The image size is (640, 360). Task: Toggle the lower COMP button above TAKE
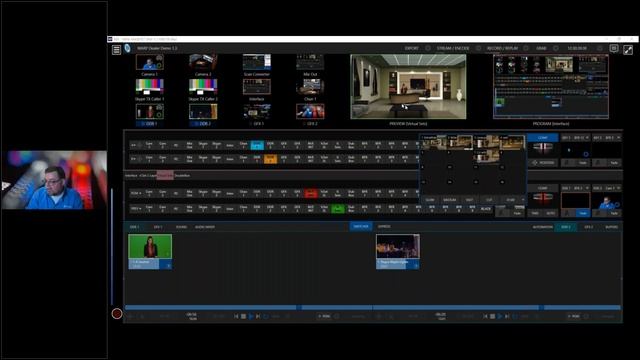[543, 188]
